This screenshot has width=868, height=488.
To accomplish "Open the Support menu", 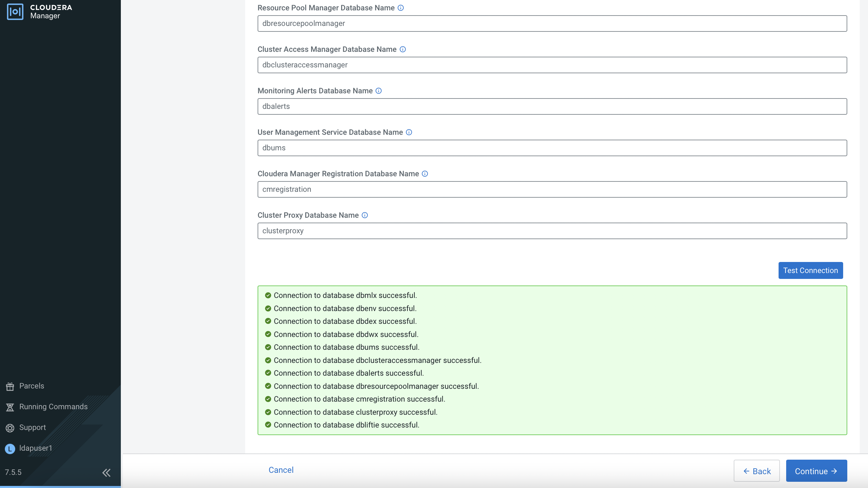I will coord(32,428).
